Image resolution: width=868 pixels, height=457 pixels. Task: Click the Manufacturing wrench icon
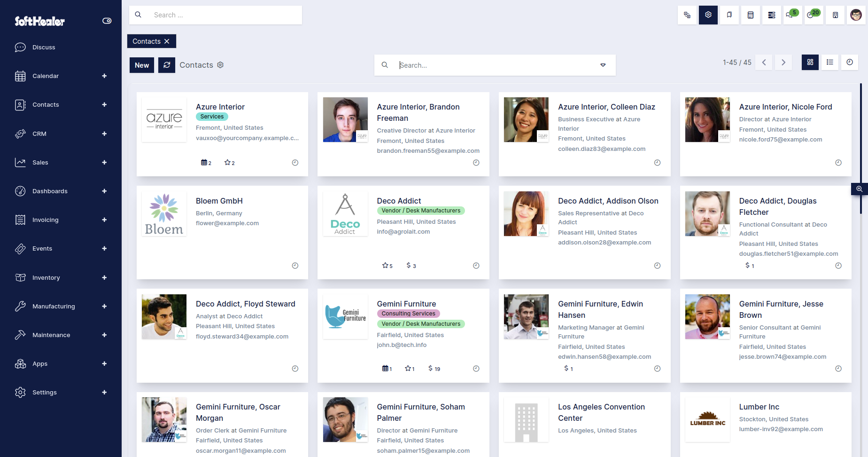[20, 306]
